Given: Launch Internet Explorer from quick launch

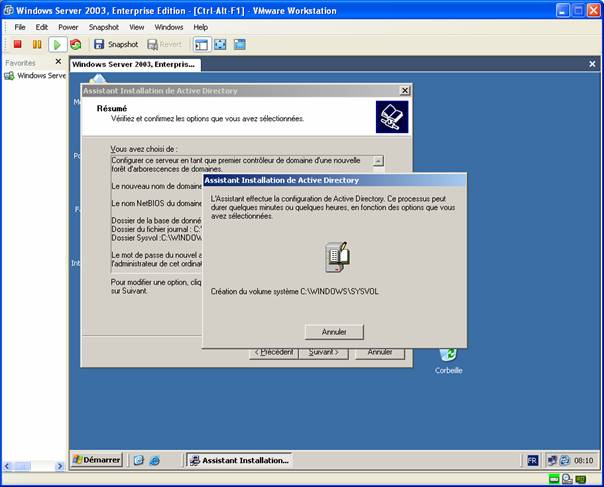Looking at the screenshot, I should pyautogui.click(x=154, y=460).
